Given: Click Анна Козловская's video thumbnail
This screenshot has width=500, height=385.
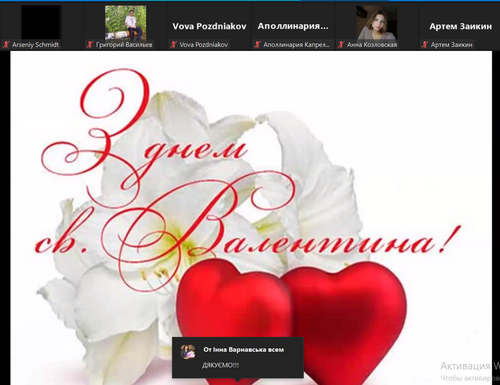Looking at the screenshot, I should [377, 23].
